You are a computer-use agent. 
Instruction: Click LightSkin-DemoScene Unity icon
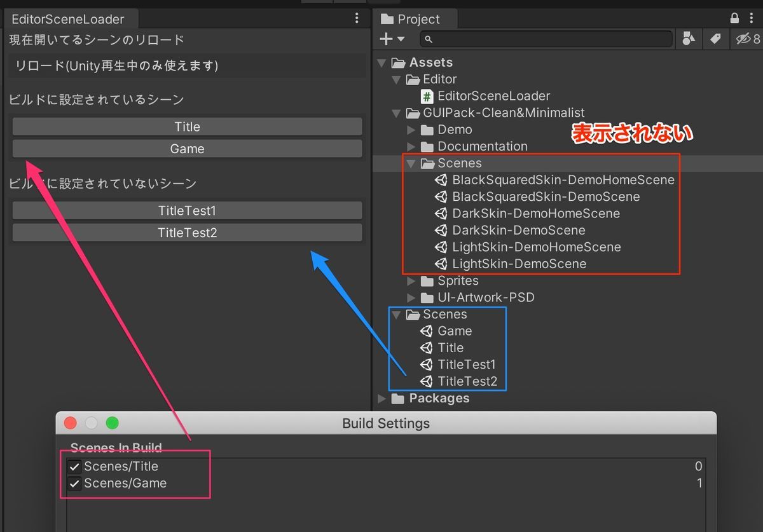(x=441, y=264)
